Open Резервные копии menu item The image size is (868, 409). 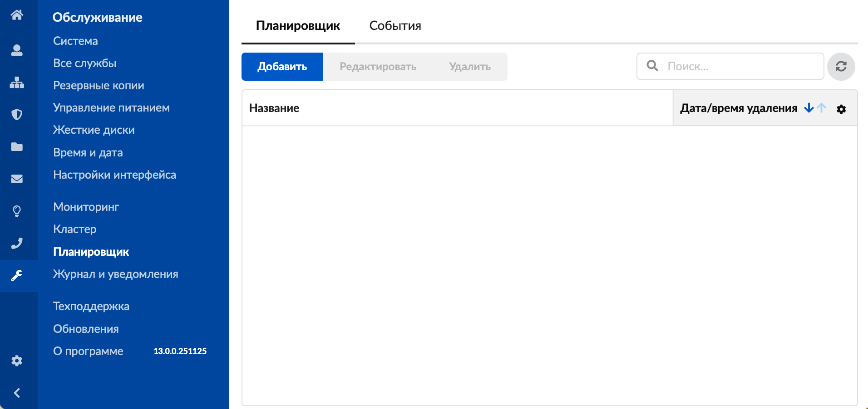[x=99, y=85]
